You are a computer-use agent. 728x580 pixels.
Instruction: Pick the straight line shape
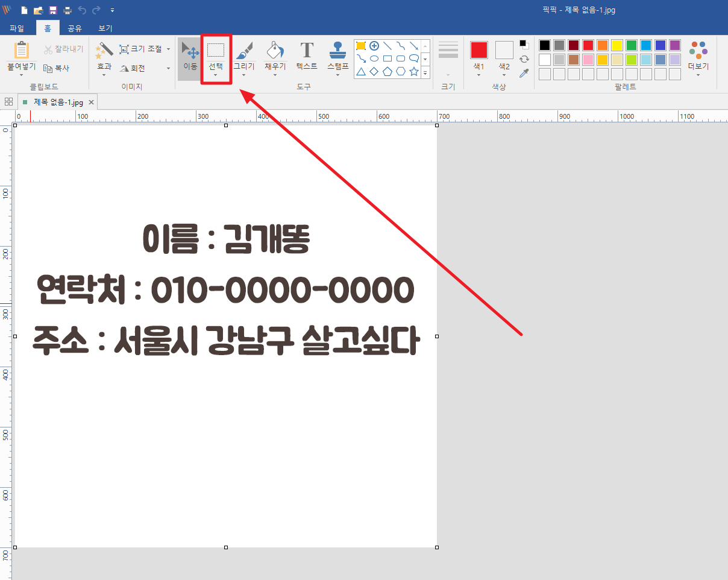(388, 45)
